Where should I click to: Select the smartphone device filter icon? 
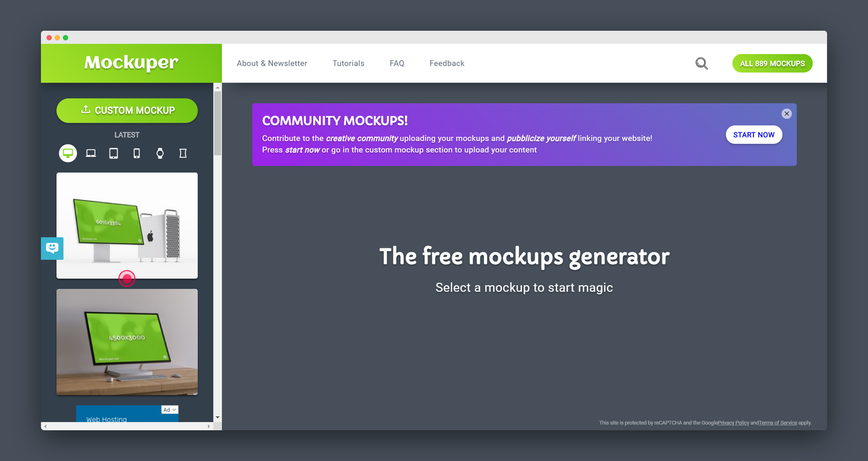pyautogui.click(x=137, y=154)
